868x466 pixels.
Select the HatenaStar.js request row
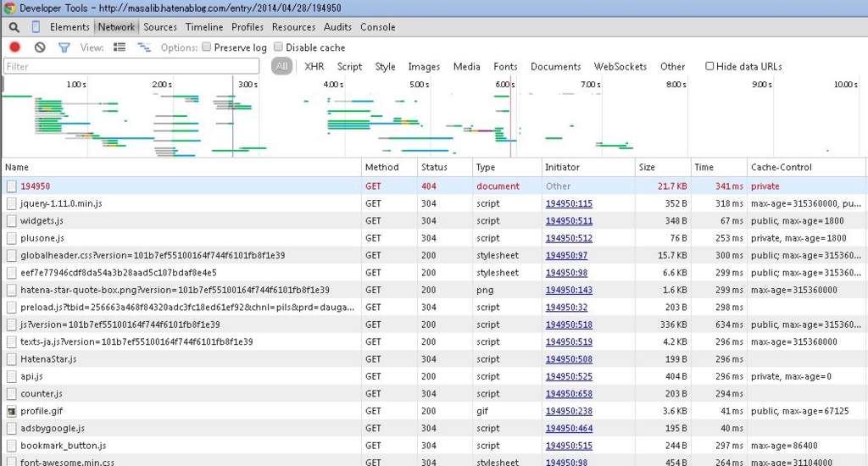click(434, 359)
